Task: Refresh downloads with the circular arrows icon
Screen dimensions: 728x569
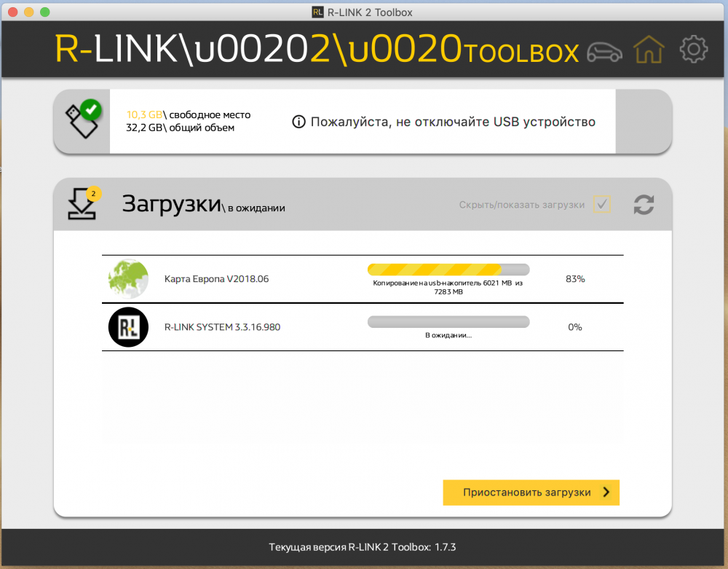Action: 644,205
